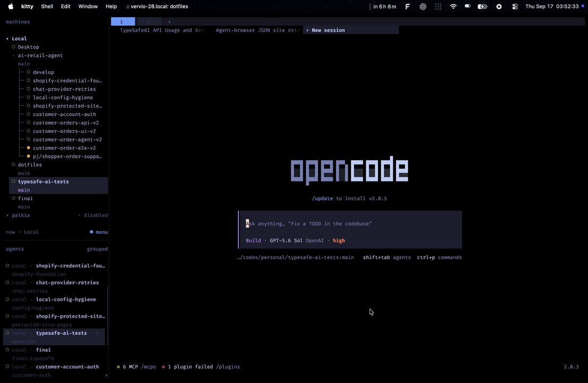
Task: Click the green MCP status dot
Action: click(x=119, y=367)
